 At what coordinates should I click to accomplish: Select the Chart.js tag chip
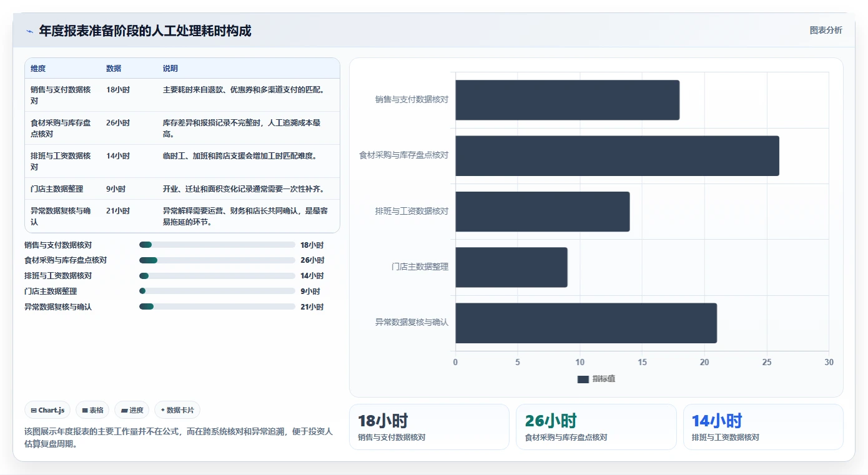pyautogui.click(x=48, y=410)
